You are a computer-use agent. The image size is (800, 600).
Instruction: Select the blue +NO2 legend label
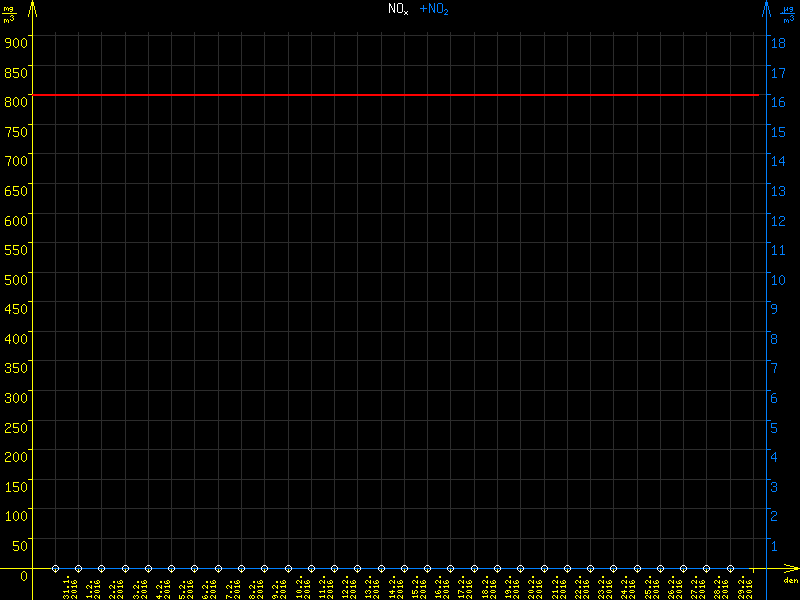click(x=434, y=9)
